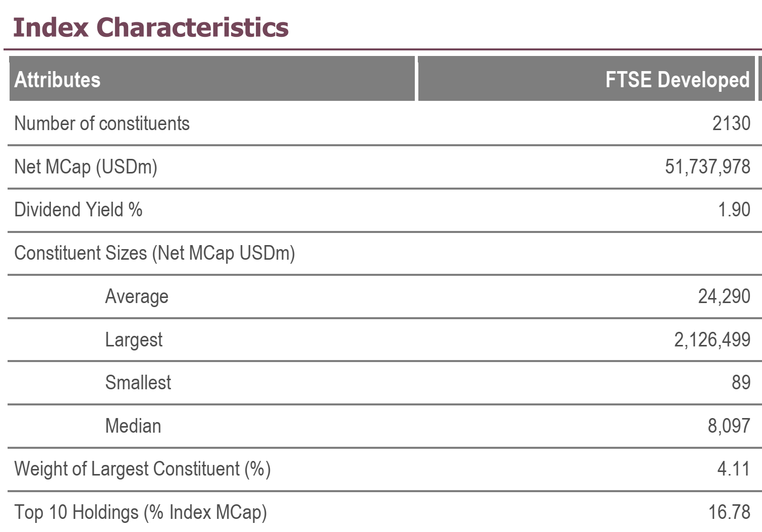Select the largest value 2,126,499

[712, 340]
